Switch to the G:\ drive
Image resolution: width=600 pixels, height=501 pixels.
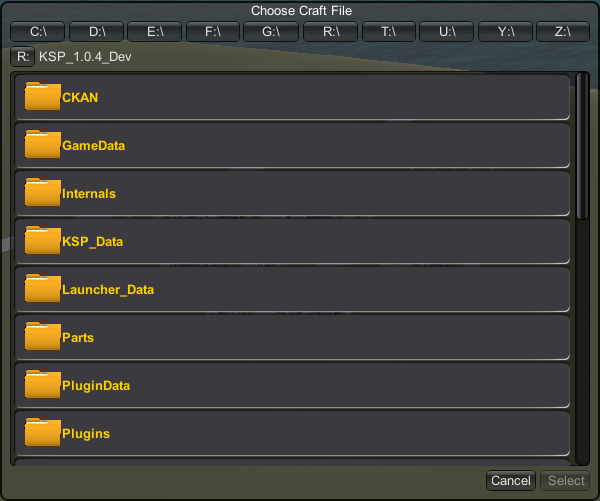pyautogui.click(x=271, y=31)
